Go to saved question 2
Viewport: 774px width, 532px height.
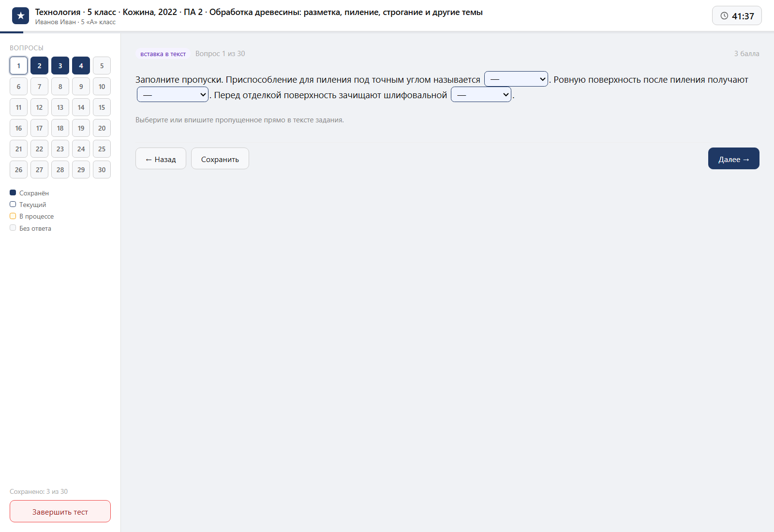(39, 66)
